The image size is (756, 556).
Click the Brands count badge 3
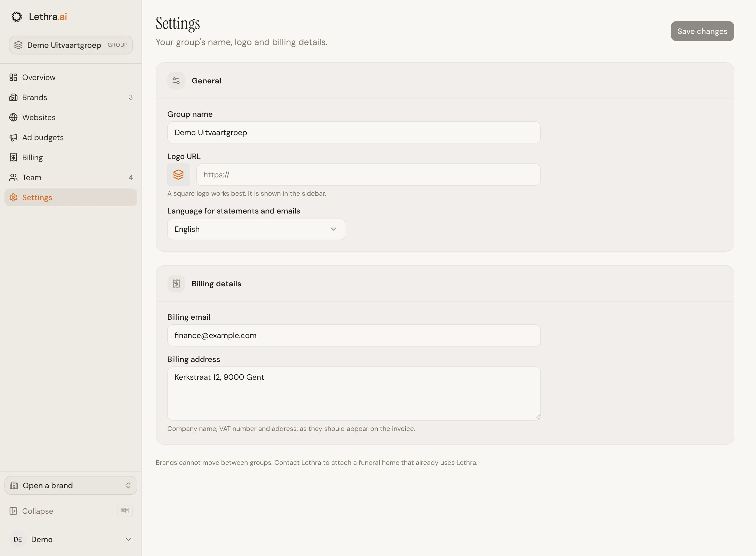tap(131, 97)
